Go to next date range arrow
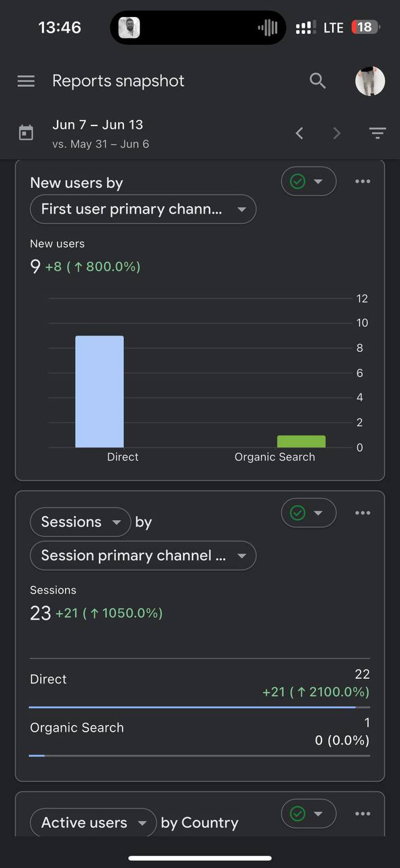Image resolution: width=400 pixels, height=868 pixels. 337,134
